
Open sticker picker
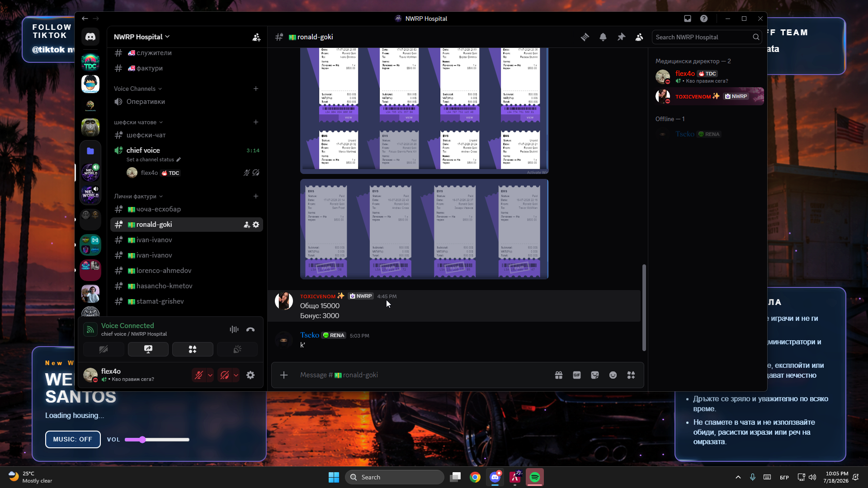pyautogui.click(x=595, y=375)
